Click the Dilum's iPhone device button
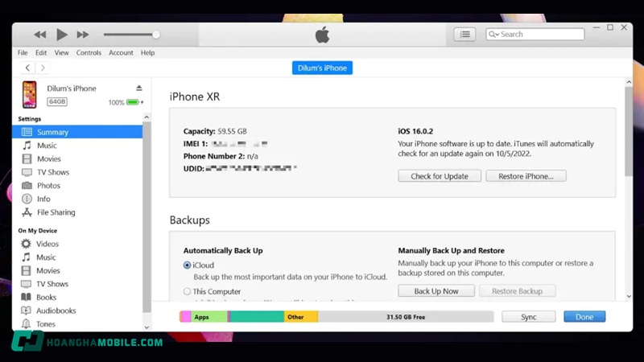This screenshot has width=644, height=362. [x=323, y=68]
